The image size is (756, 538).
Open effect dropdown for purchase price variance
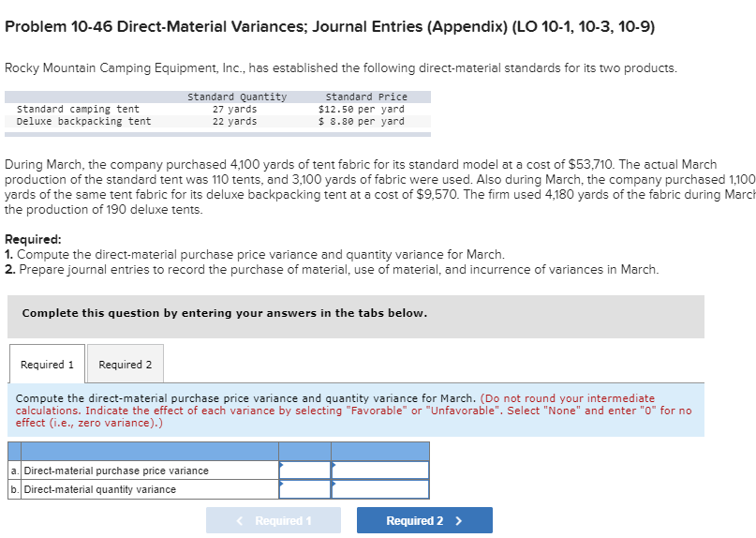coord(380,470)
